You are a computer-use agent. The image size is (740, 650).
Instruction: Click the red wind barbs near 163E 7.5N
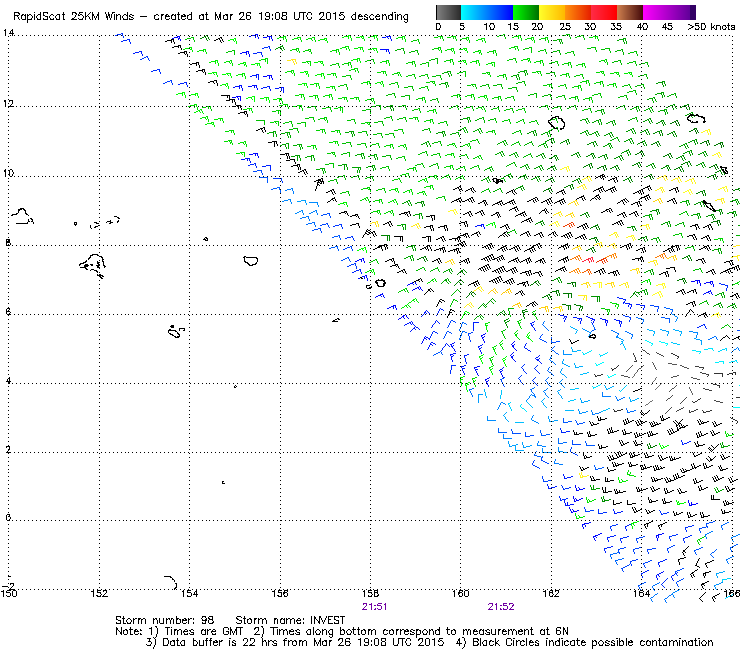(599, 259)
